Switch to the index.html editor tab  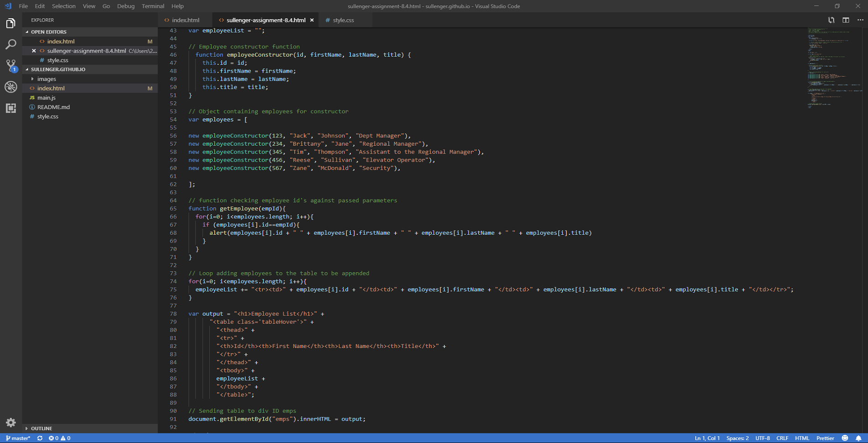(x=185, y=20)
